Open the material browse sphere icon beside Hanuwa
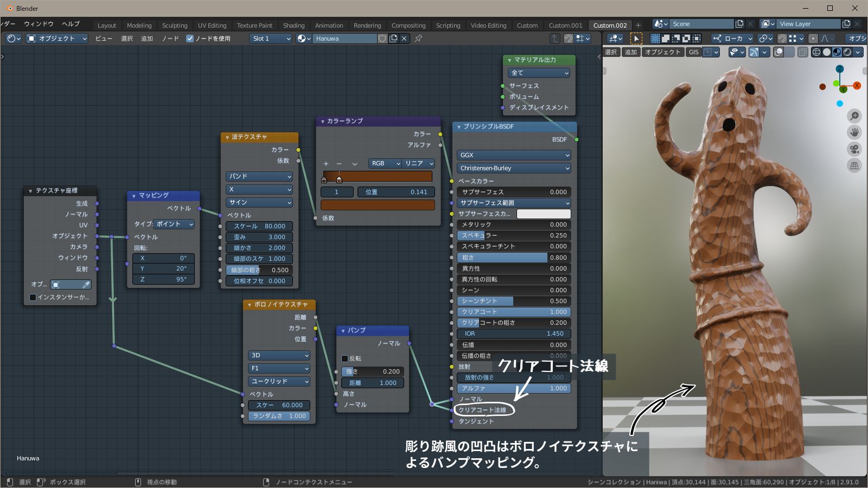This screenshot has width=868, height=488. click(x=304, y=38)
